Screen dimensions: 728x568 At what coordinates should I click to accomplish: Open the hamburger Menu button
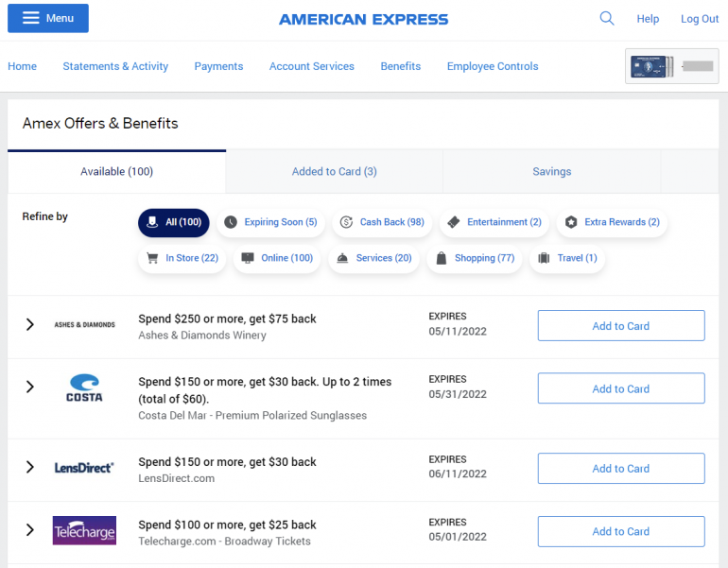point(48,18)
